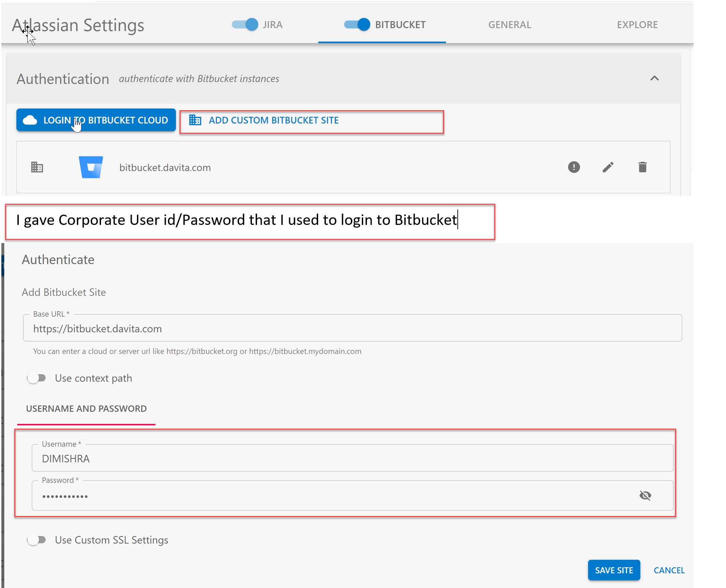Switch to the EXPLORE tab

click(637, 25)
